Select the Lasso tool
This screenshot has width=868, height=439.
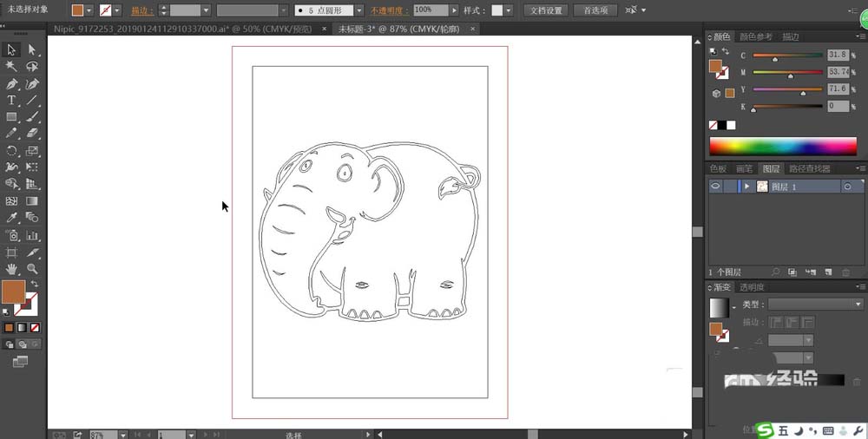click(x=32, y=67)
